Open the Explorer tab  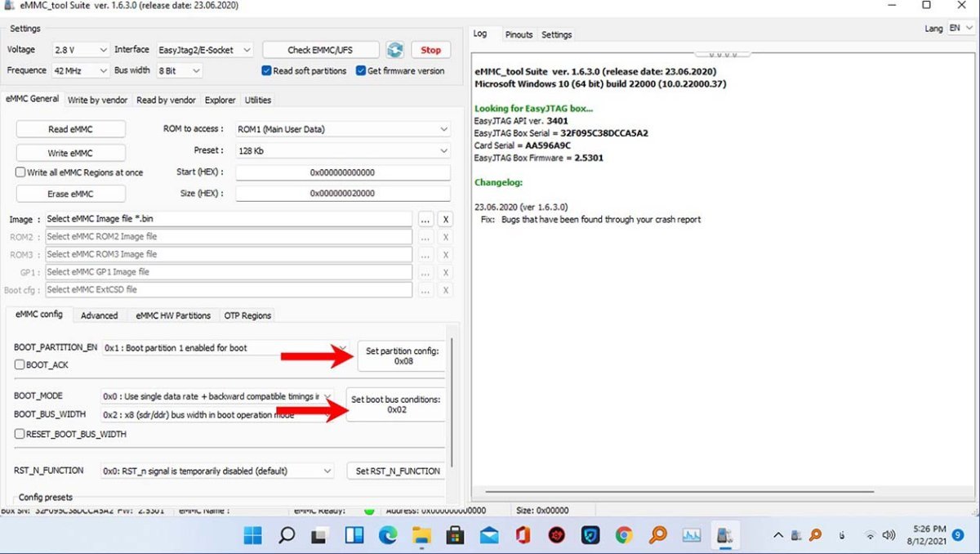click(x=220, y=100)
